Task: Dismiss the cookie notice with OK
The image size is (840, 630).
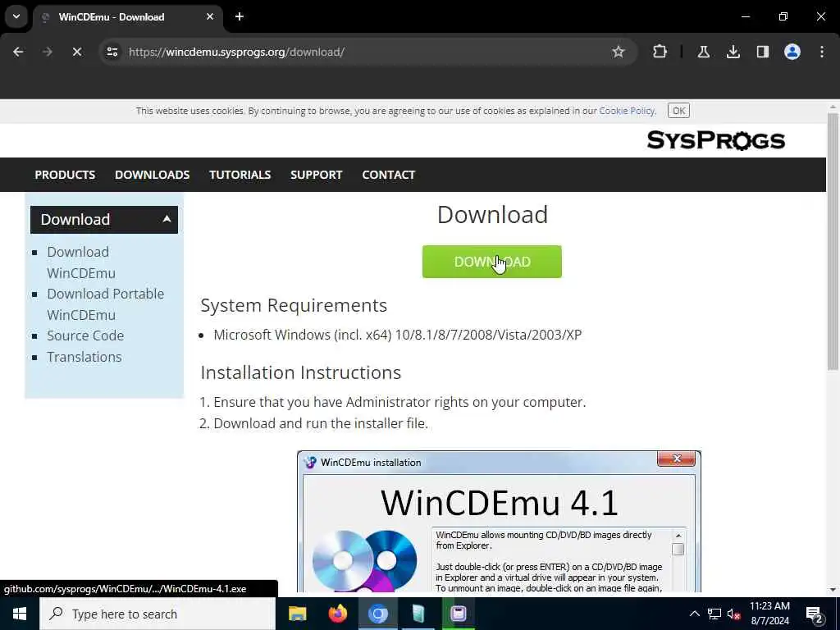Action: tap(678, 111)
